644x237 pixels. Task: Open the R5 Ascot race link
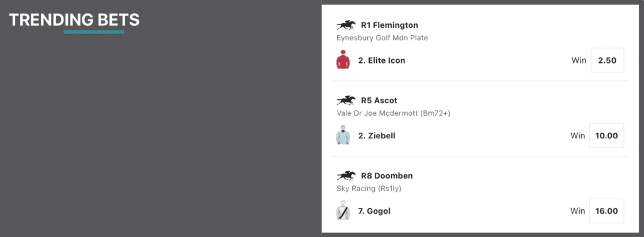[x=379, y=101]
